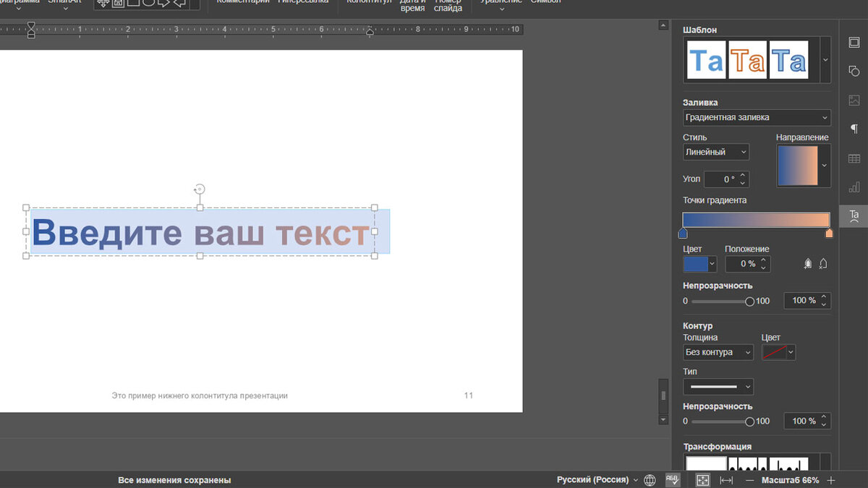Image resolution: width=868 pixels, height=488 pixels.
Task: Open the Толщина Без контура dropdown
Action: click(x=718, y=352)
